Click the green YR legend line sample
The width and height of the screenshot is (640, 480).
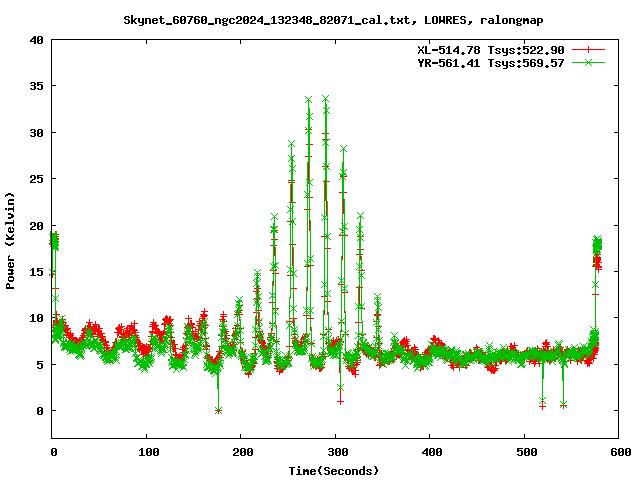[x=588, y=62]
